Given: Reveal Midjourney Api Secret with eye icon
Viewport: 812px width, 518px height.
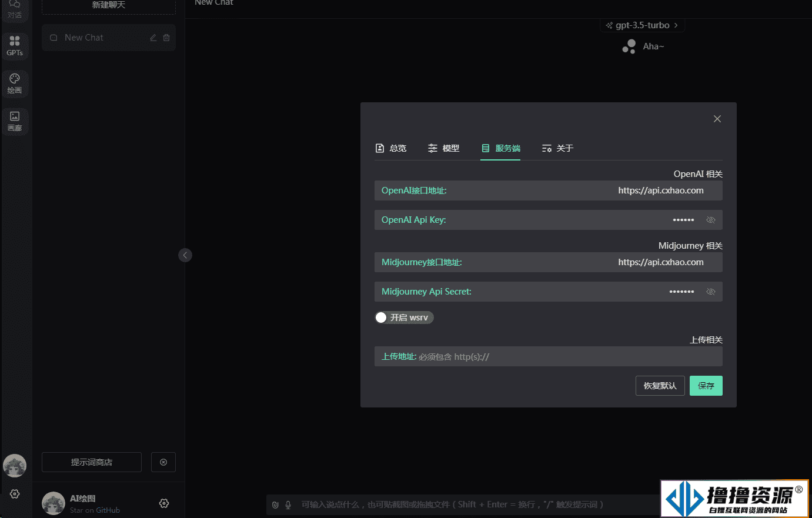Looking at the screenshot, I should pos(711,292).
